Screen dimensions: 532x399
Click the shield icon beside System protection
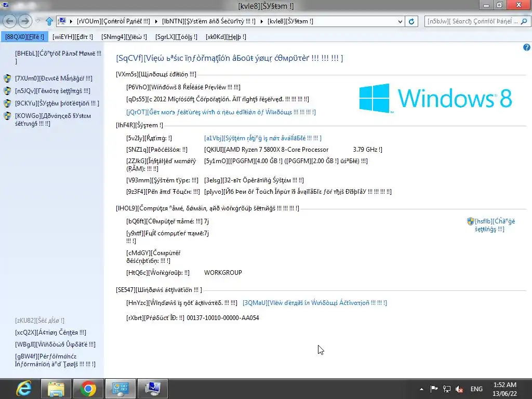[x=7, y=103]
